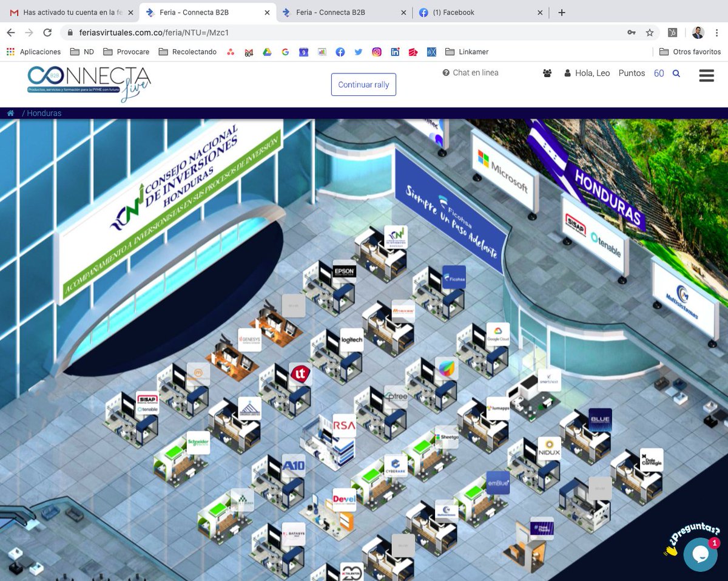Viewport: 728px width, 581px height.
Task: Open the Think Thanks booth logo
Action: [x=542, y=528]
